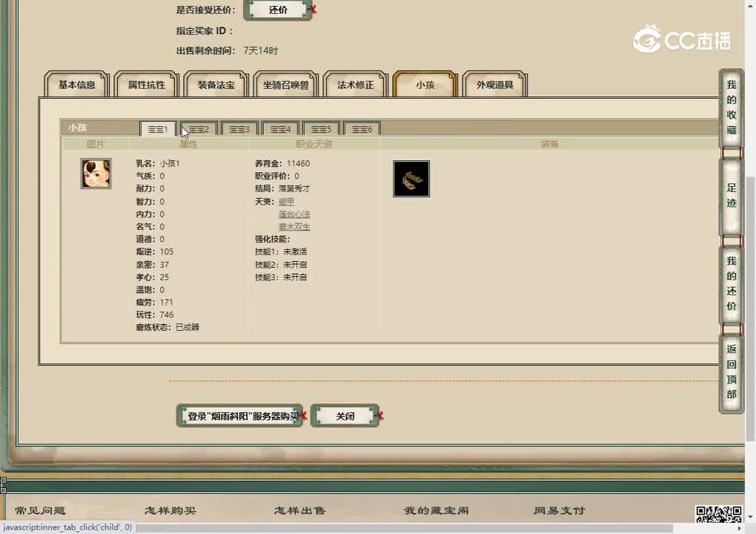The image size is (756, 534).
Task: Open the 外观道具 tab
Action: point(494,85)
